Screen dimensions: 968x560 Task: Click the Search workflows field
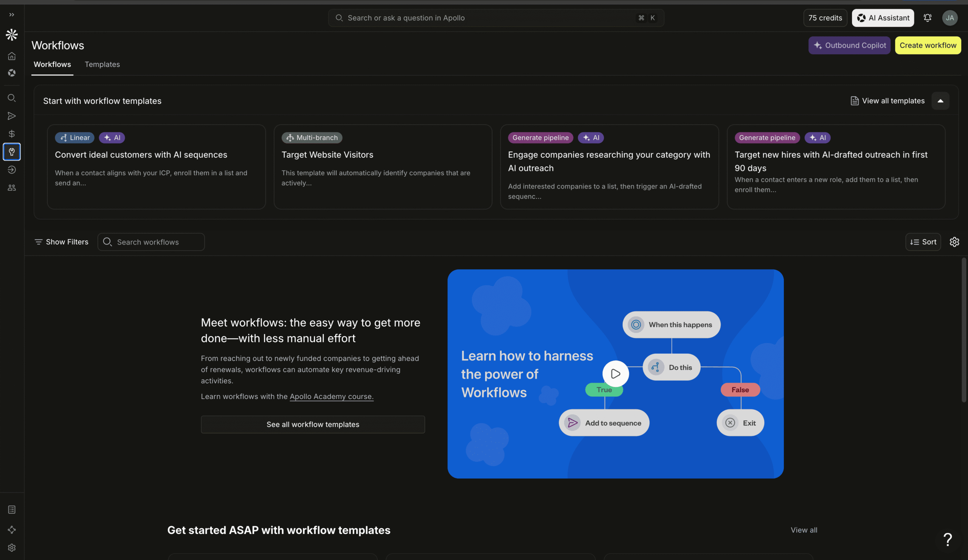click(151, 242)
